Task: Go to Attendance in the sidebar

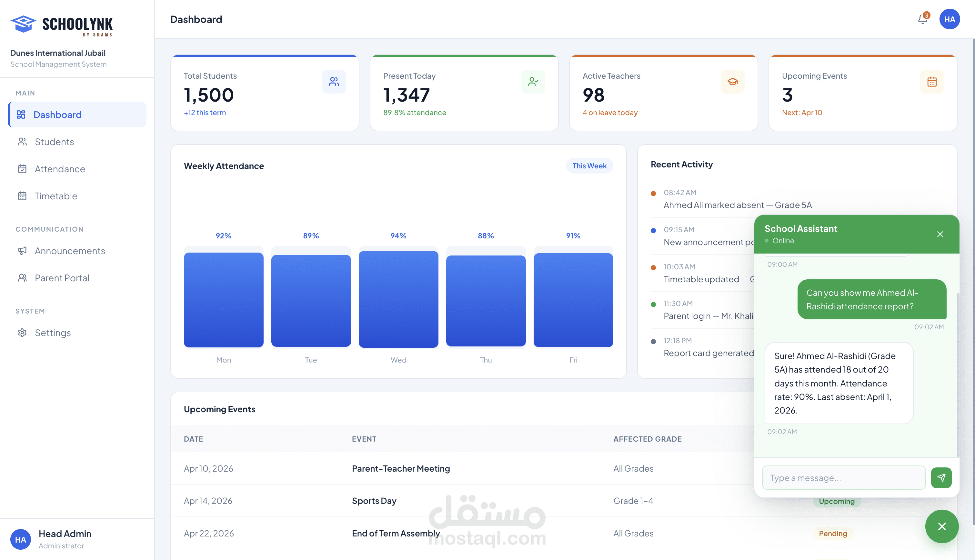Action: point(60,169)
